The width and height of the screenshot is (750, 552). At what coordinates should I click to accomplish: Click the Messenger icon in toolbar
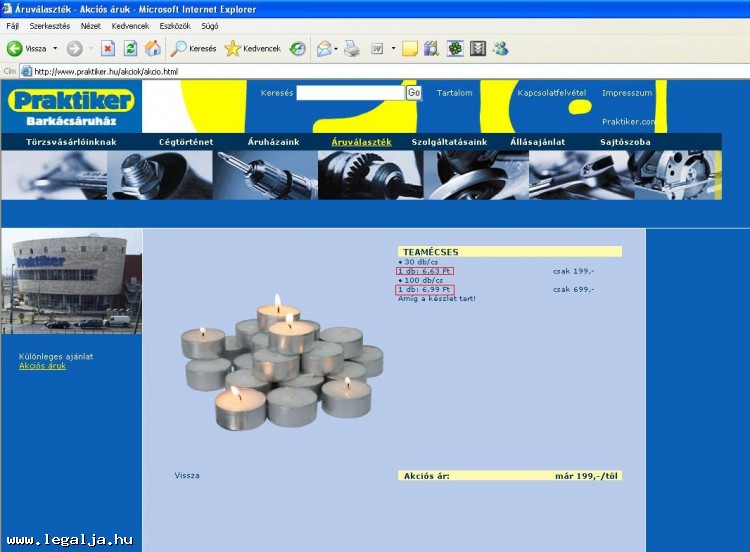coord(501,48)
